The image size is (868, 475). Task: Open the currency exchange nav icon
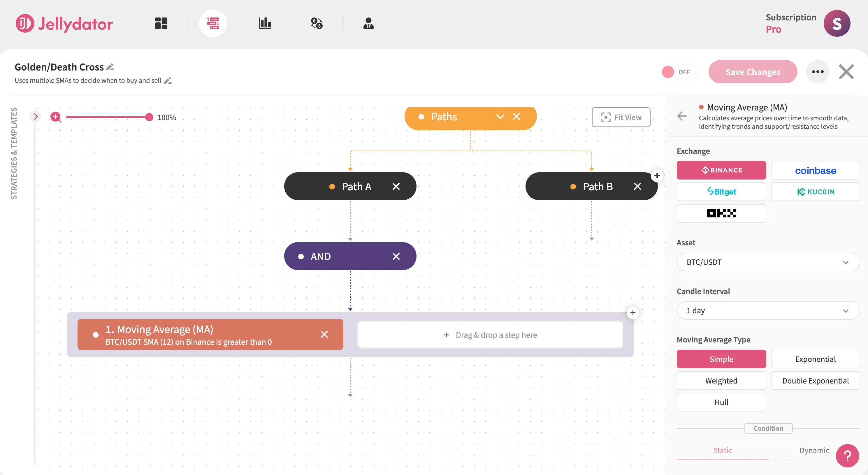[x=317, y=23]
